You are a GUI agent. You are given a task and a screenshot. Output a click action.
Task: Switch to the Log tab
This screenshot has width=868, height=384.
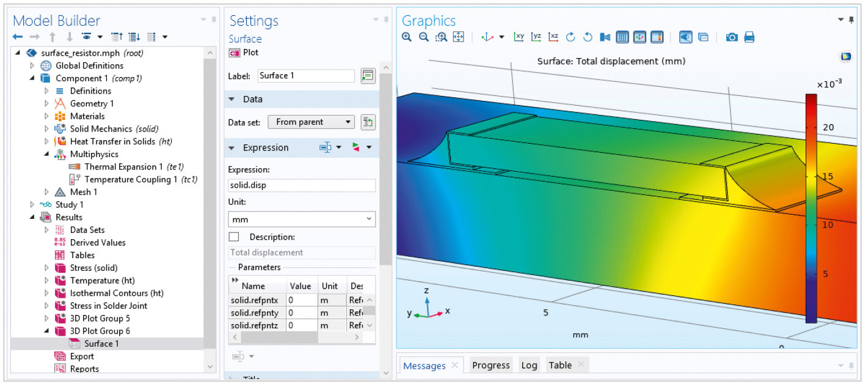pos(529,365)
